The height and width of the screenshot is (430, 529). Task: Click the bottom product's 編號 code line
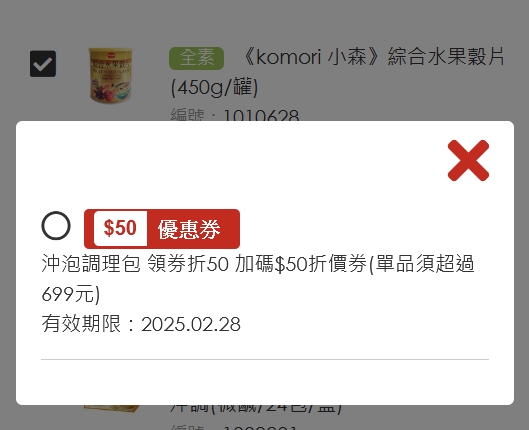(234, 427)
